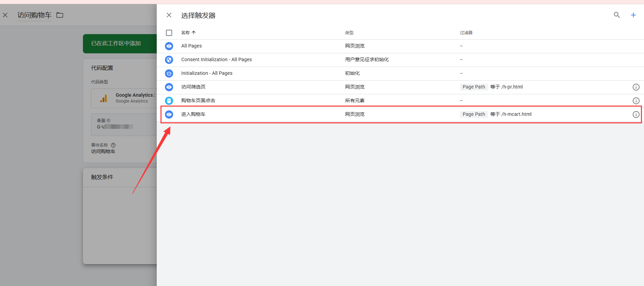Viewport: 644px width, 286px height.
Task: Click the 已在此工作区中添加 banner
Action: 120,43
